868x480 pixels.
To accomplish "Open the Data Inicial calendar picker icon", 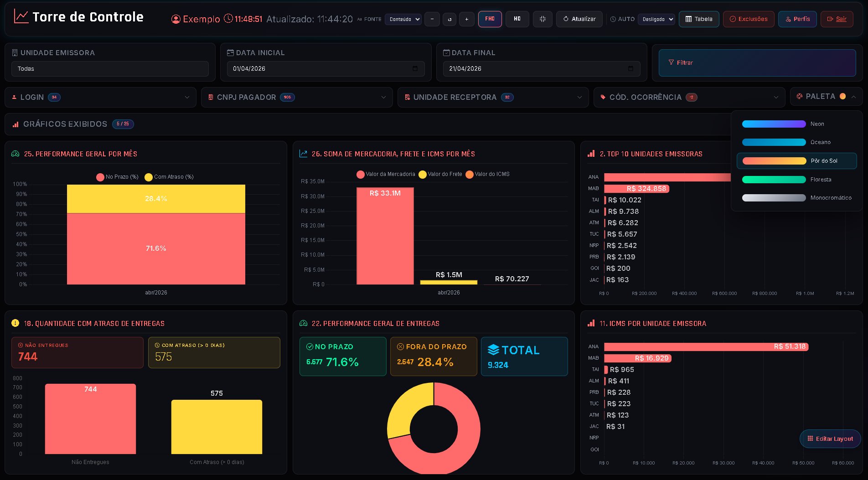I will point(415,68).
